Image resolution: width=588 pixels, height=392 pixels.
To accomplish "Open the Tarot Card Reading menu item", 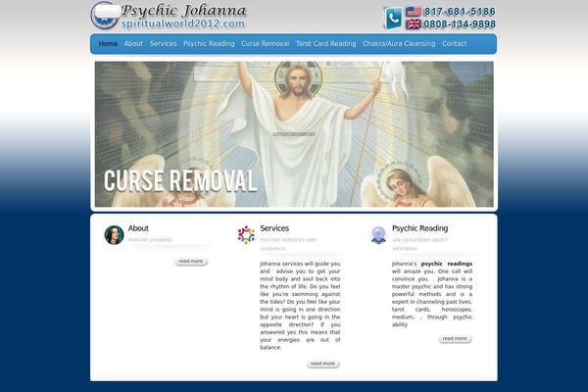I will point(326,44).
